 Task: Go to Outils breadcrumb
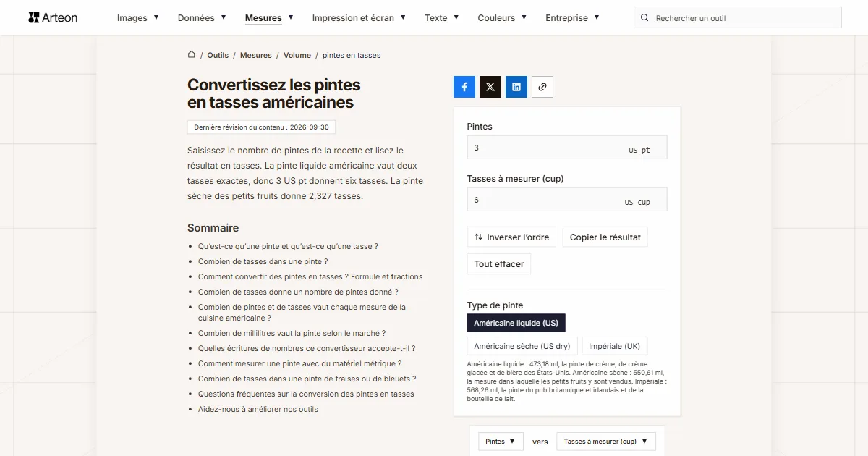pyautogui.click(x=218, y=55)
